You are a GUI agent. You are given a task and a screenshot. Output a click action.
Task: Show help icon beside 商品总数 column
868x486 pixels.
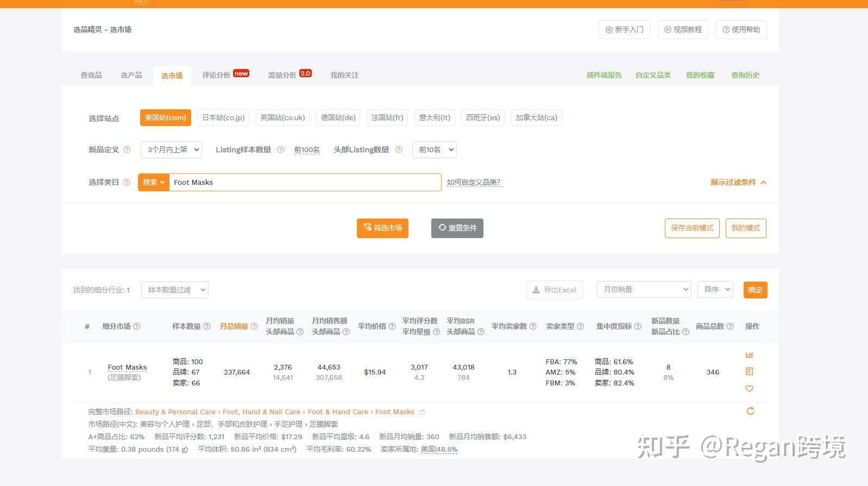(x=731, y=326)
